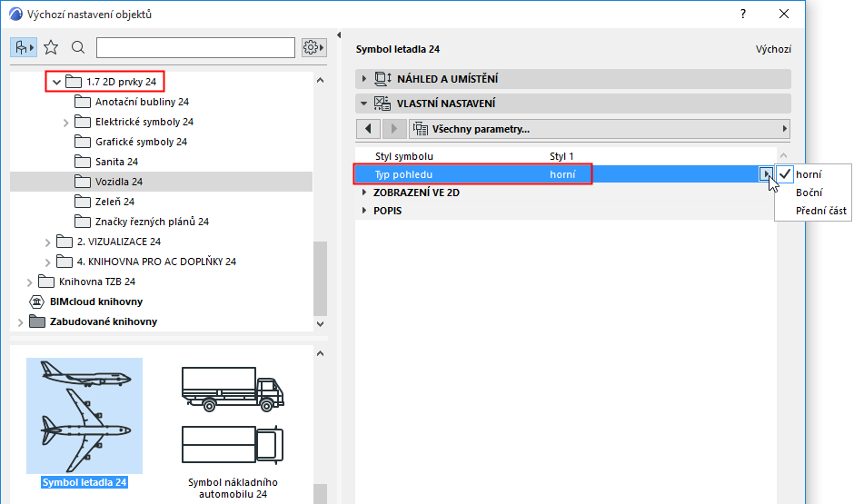The width and height of the screenshot is (854, 504).
Task: Click the Výchozí label
Action: (773, 49)
